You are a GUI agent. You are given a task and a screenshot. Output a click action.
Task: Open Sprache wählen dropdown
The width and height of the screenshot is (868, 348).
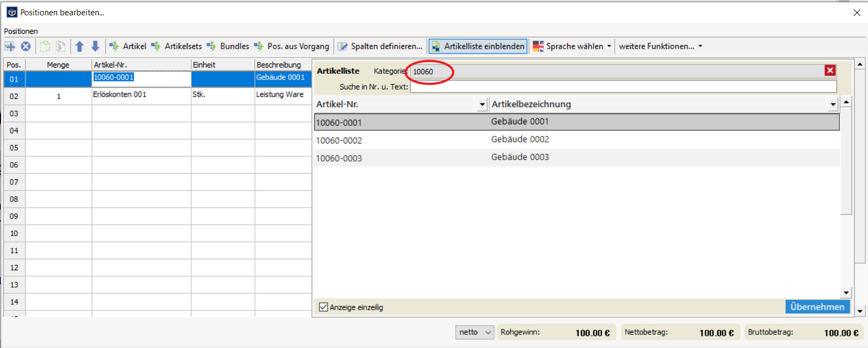(572, 46)
